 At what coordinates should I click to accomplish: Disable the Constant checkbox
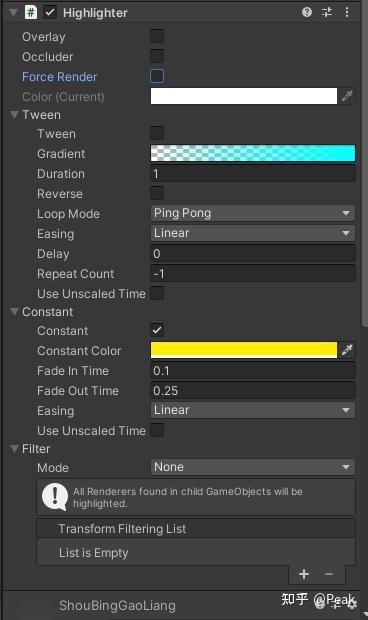coord(157,330)
